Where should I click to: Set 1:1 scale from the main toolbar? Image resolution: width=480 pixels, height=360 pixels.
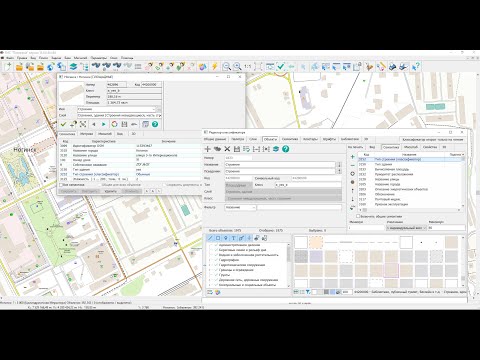(248, 67)
